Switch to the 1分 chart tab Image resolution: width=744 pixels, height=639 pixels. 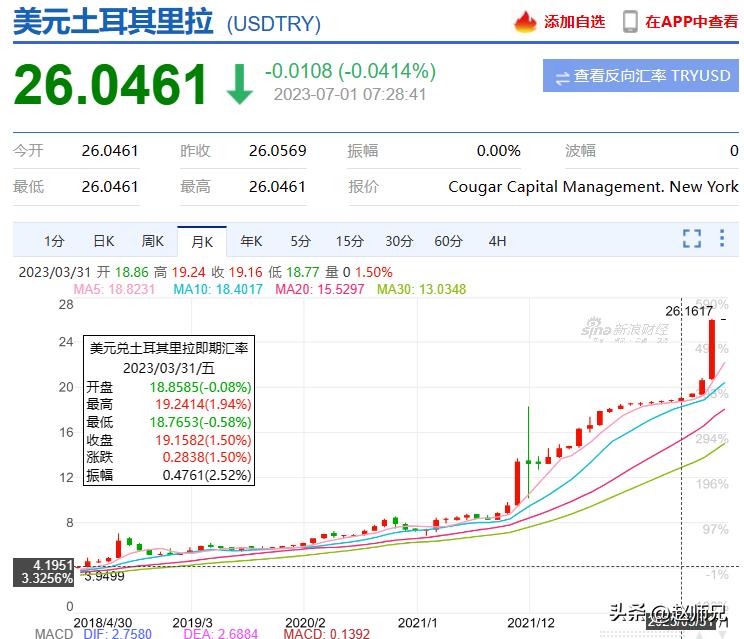point(54,241)
